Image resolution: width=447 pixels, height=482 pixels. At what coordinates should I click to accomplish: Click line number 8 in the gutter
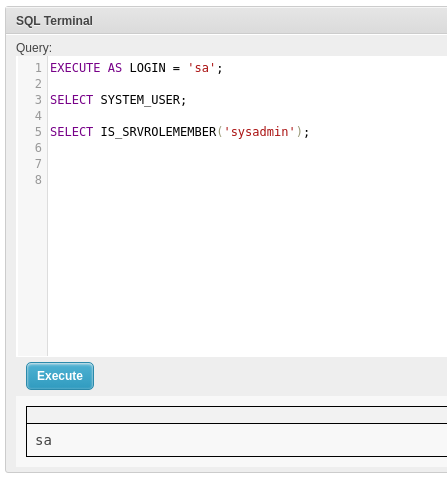[38, 180]
